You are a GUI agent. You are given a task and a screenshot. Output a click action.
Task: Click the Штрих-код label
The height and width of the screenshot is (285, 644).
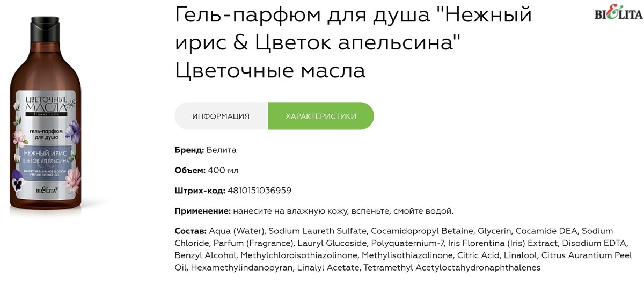click(200, 191)
